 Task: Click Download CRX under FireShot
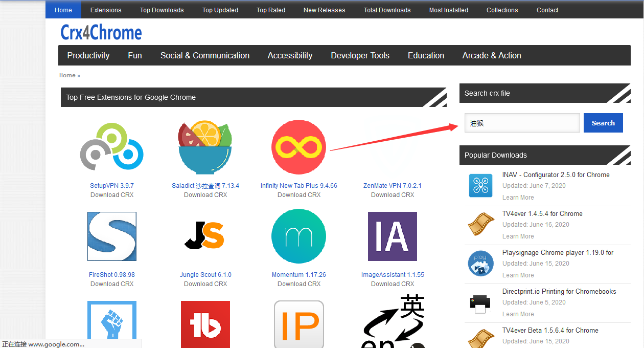112,284
